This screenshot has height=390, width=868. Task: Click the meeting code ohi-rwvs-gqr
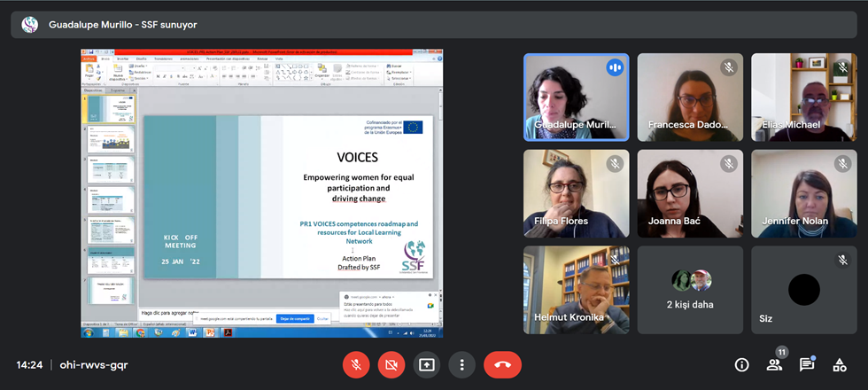pos(93,364)
